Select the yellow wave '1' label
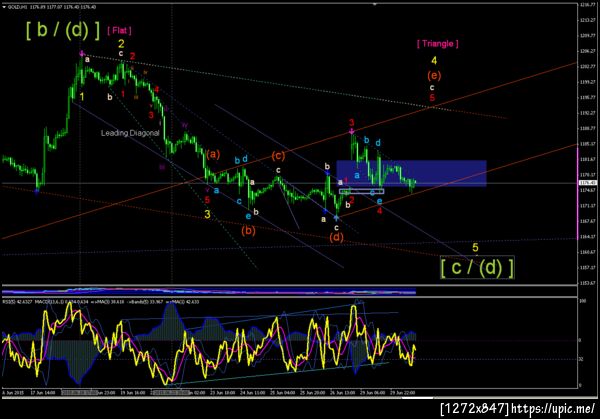The height and width of the screenshot is (419, 600). pyautogui.click(x=82, y=97)
